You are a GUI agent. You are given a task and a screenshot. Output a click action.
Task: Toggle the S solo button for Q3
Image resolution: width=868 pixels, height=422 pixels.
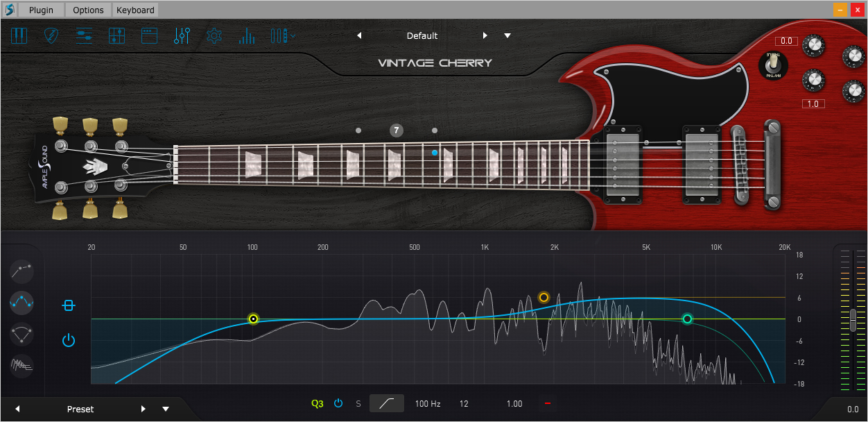[x=358, y=404]
